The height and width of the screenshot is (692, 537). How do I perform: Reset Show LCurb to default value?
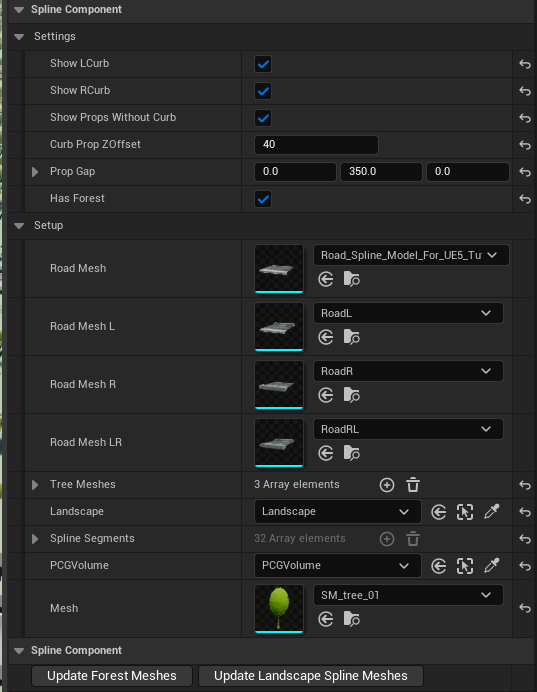tap(525, 64)
